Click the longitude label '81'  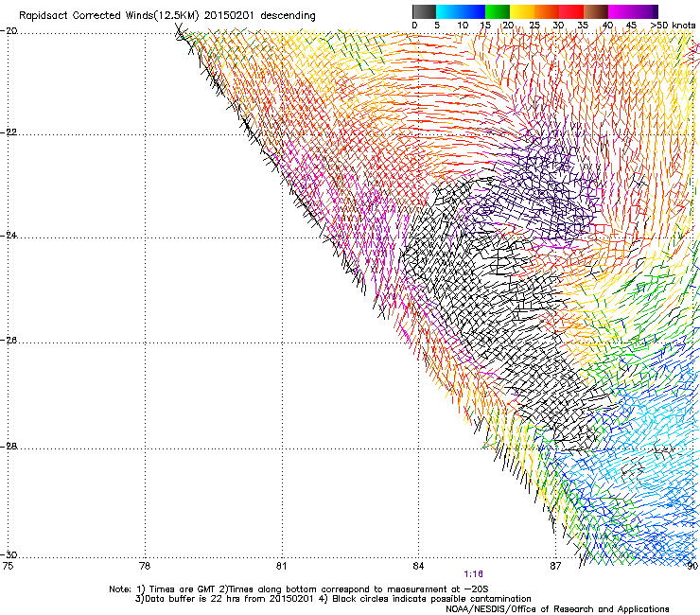tap(281, 567)
